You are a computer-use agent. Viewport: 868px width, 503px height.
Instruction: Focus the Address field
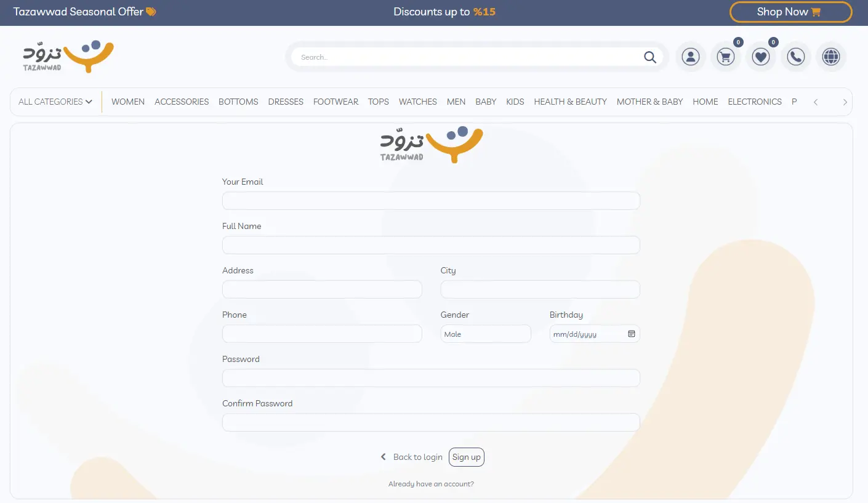tap(322, 289)
